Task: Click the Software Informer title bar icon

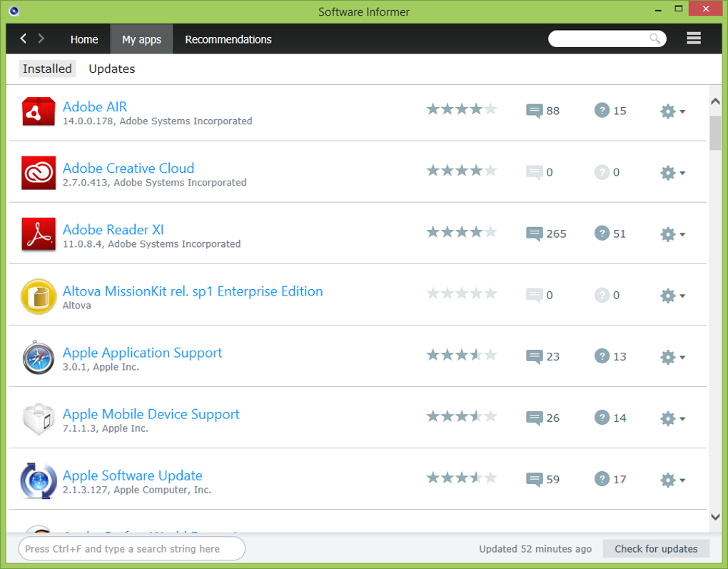Action: click(x=14, y=11)
